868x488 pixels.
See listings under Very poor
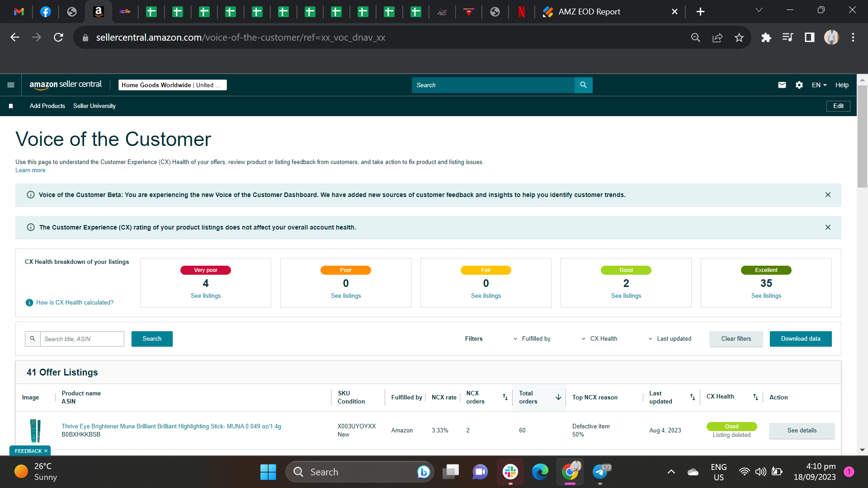coord(206,296)
